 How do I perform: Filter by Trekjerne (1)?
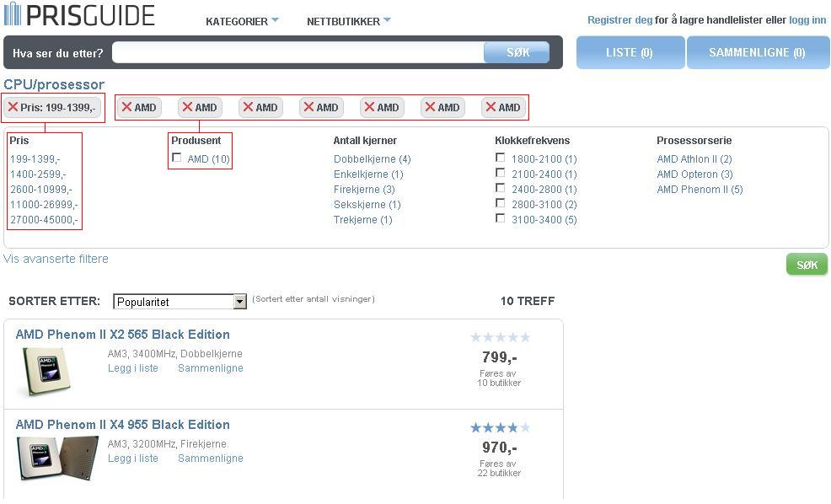click(x=363, y=219)
